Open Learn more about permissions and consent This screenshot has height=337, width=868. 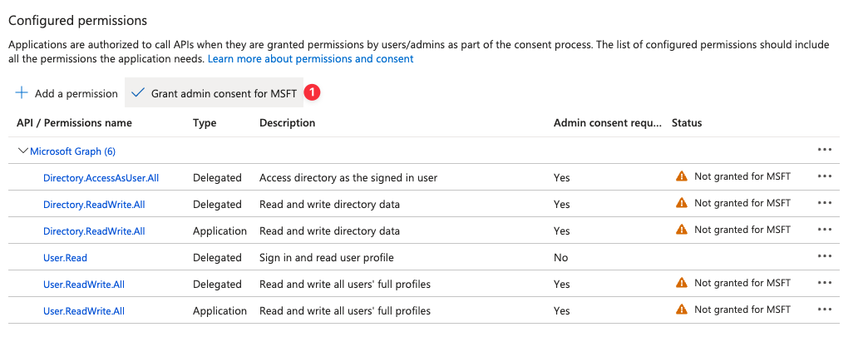[311, 59]
